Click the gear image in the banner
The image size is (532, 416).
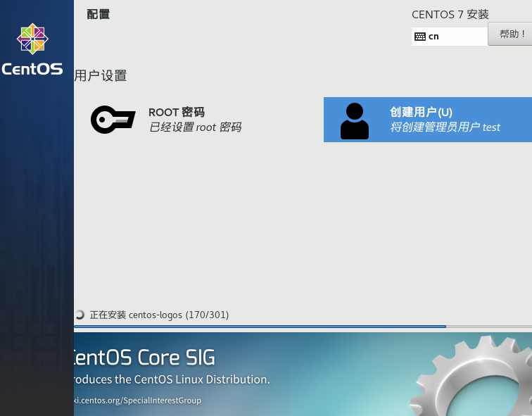click(x=471, y=376)
